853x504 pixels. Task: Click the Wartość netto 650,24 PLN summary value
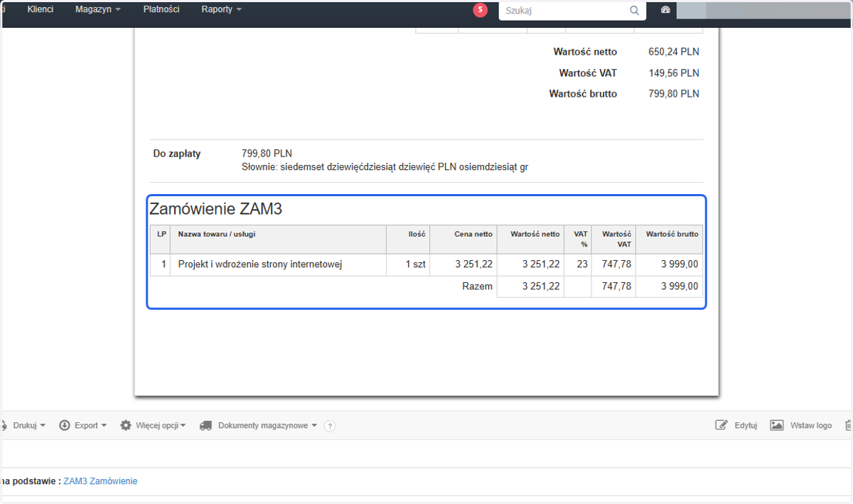(x=674, y=52)
